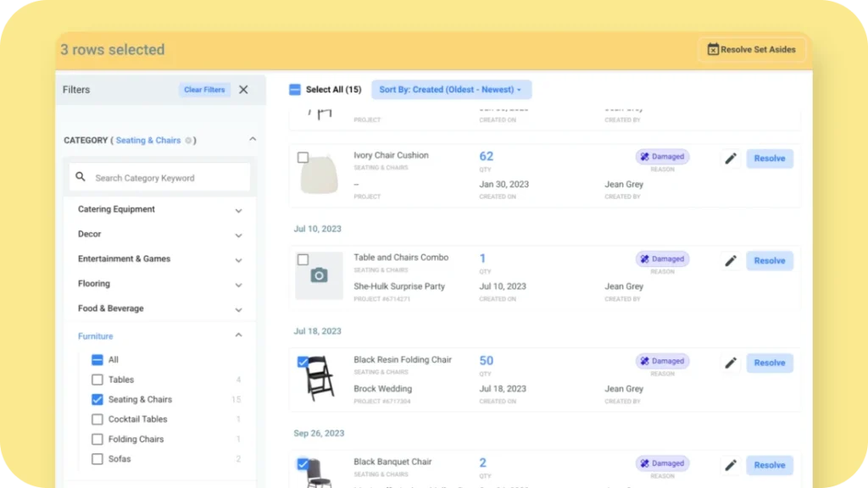The image size is (868, 488).
Task: Enable the Sofas filter
Action: click(97, 458)
